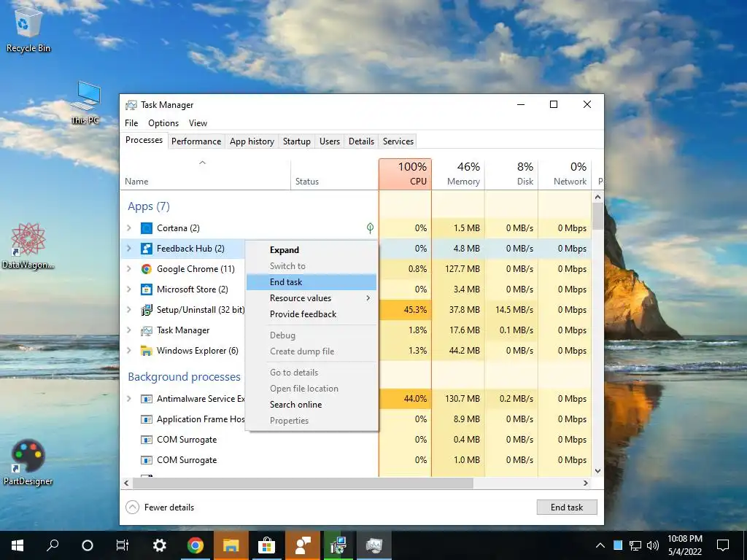Click the horizontal scrollbar thumb
747x560 pixels.
[303, 483]
